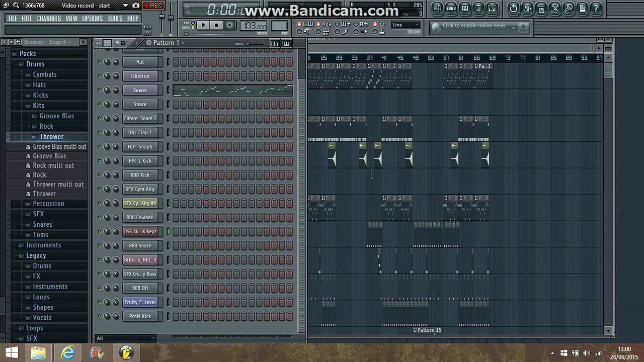Open the keyboard editor in the channel rack

(x=286, y=44)
